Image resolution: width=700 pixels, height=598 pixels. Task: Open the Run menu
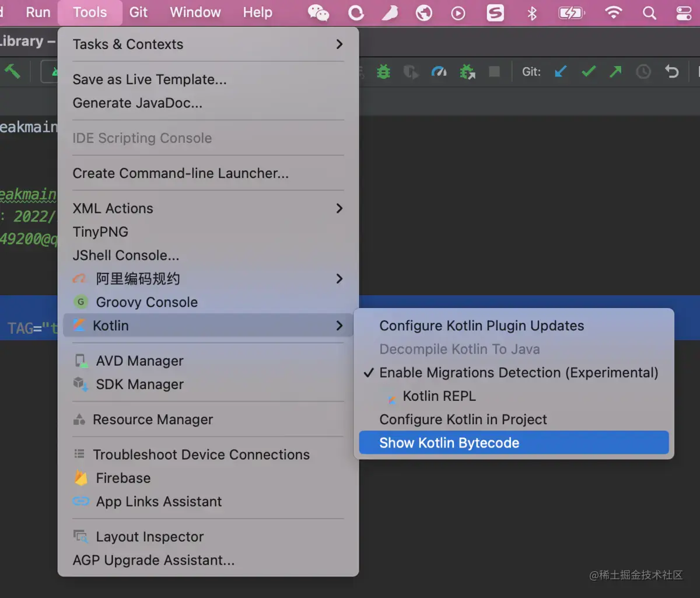pos(38,12)
